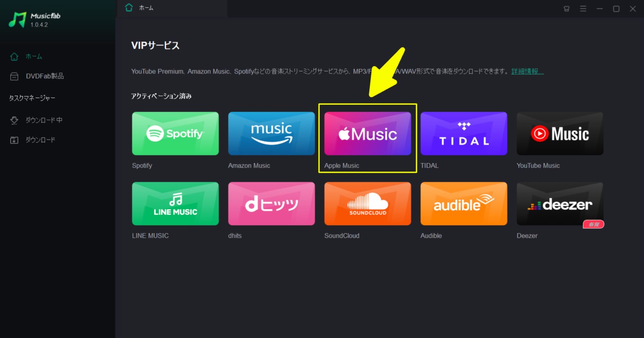Click the Deezer text label
The height and width of the screenshot is (338, 644).
[x=527, y=236]
